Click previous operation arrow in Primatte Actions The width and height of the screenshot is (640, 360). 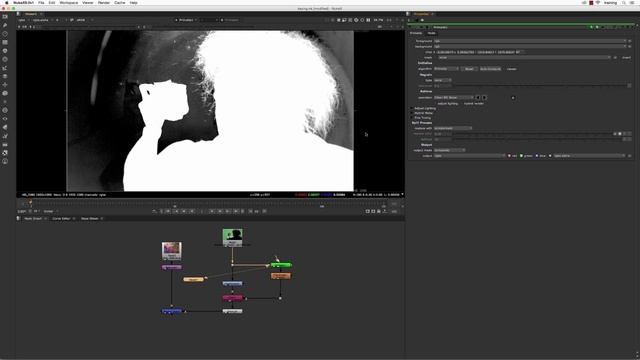click(x=478, y=98)
